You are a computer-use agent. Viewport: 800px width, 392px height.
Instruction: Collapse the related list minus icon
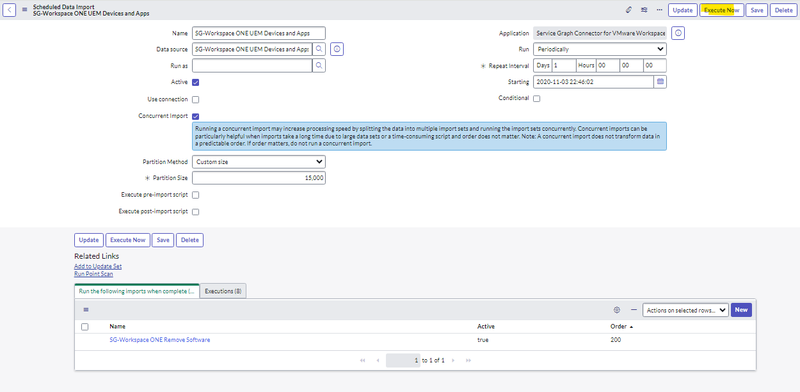coord(634,309)
